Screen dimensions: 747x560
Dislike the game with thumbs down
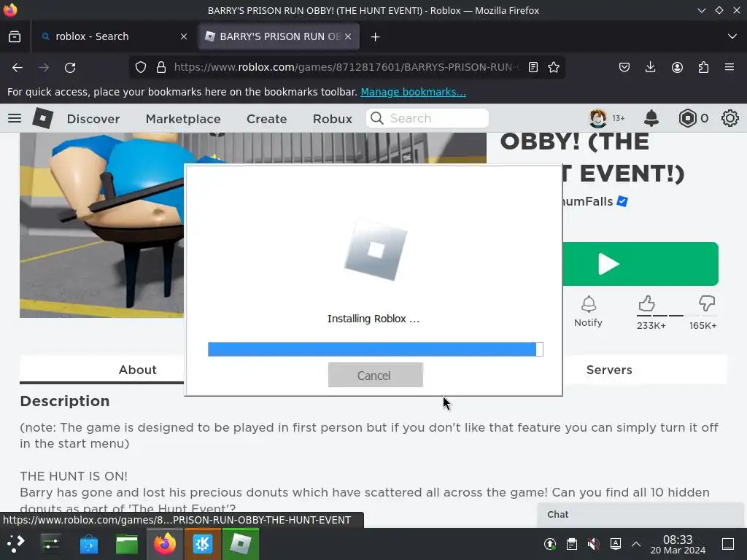[x=706, y=303]
